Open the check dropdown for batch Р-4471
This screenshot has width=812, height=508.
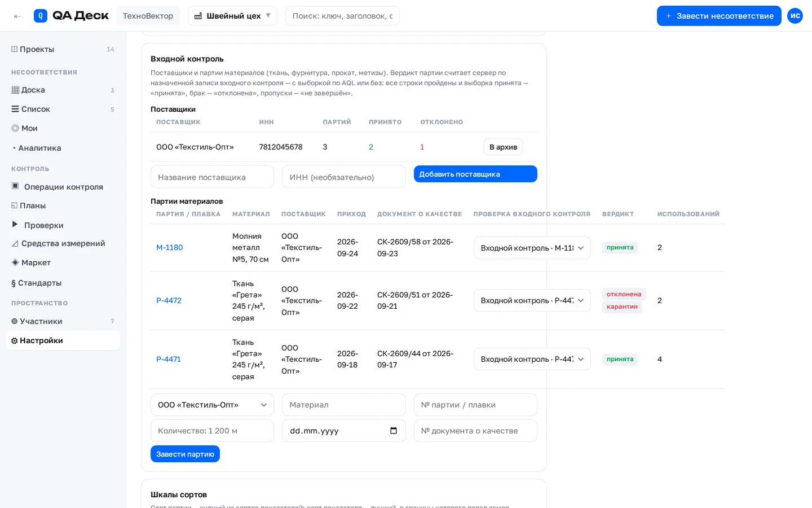532,359
